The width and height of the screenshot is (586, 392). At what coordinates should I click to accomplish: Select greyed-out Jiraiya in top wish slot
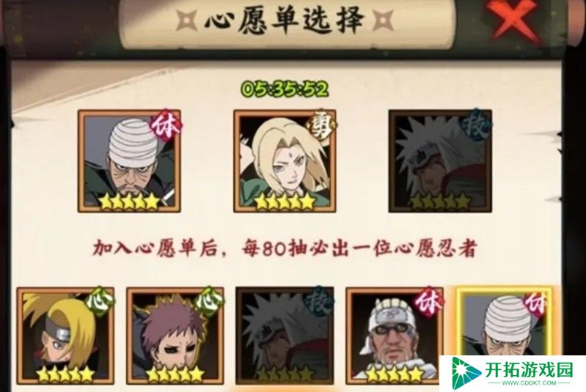(440, 161)
